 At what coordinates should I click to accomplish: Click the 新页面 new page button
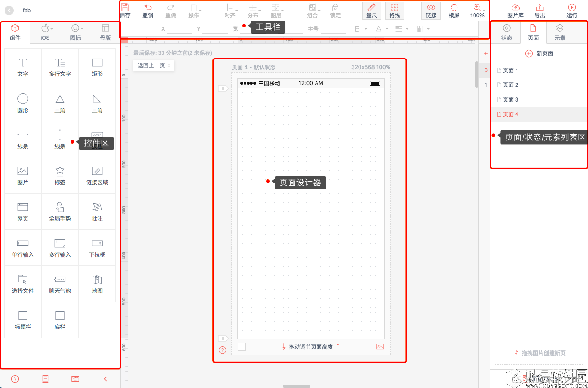click(539, 54)
